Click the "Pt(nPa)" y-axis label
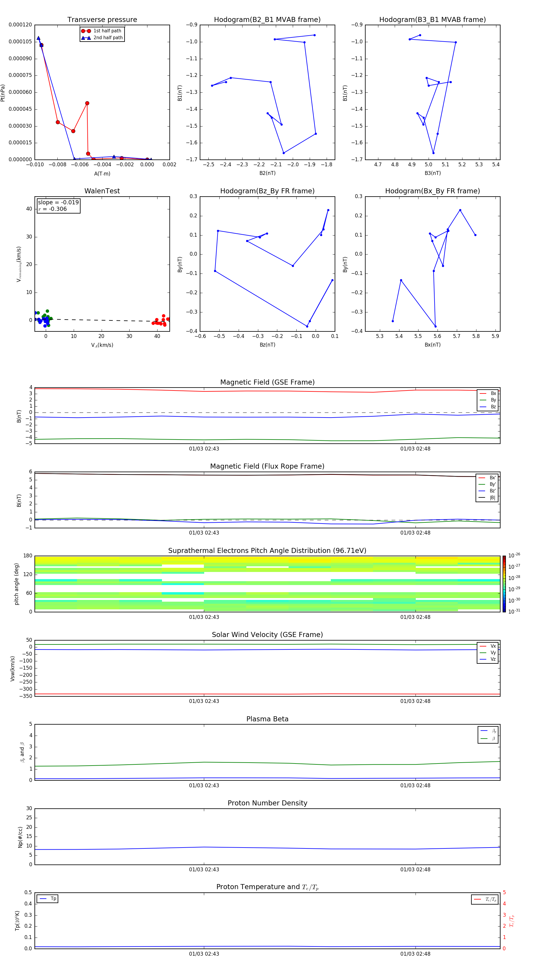Screen dimensions: 535x980 coord(3,93)
